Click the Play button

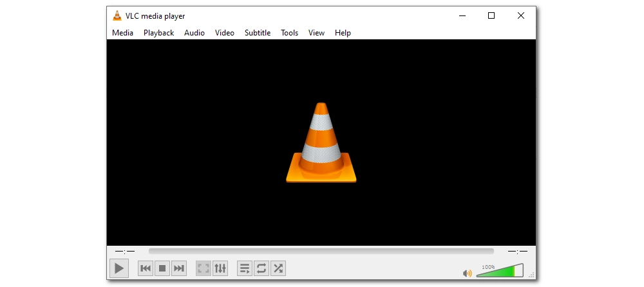click(119, 268)
